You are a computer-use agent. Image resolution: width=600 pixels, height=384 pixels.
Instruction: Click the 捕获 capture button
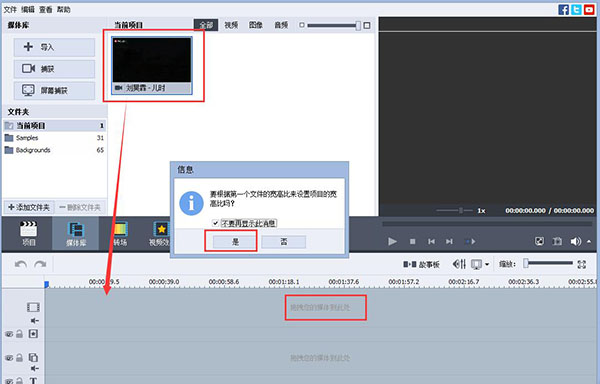click(54, 69)
